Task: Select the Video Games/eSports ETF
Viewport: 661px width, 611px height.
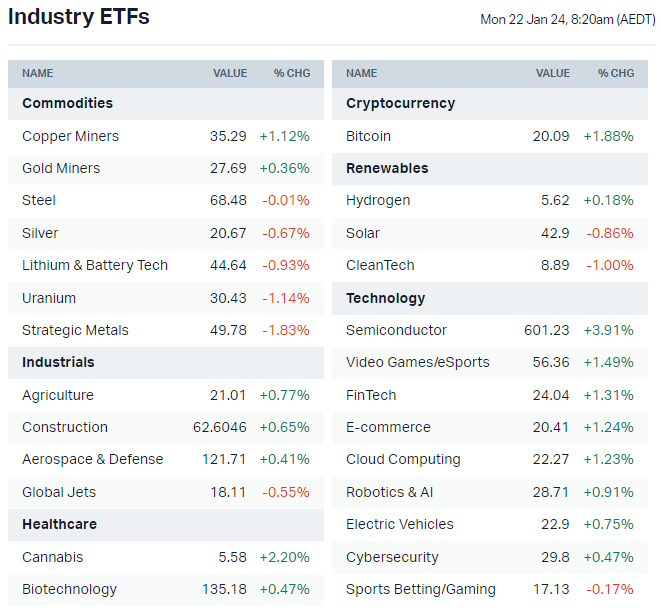Action: pos(418,362)
